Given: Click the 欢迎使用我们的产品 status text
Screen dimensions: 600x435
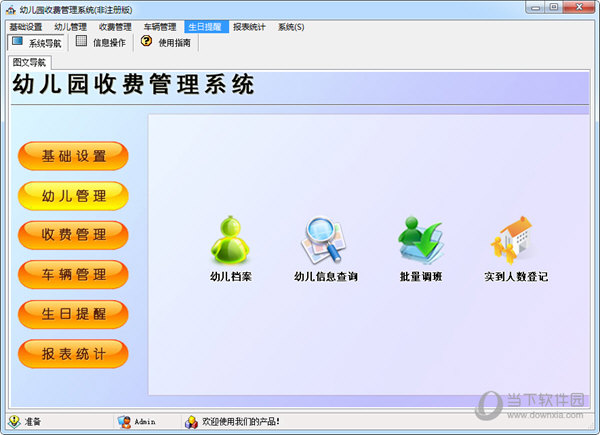Looking at the screenshot, I should click(x=241, y=422).
